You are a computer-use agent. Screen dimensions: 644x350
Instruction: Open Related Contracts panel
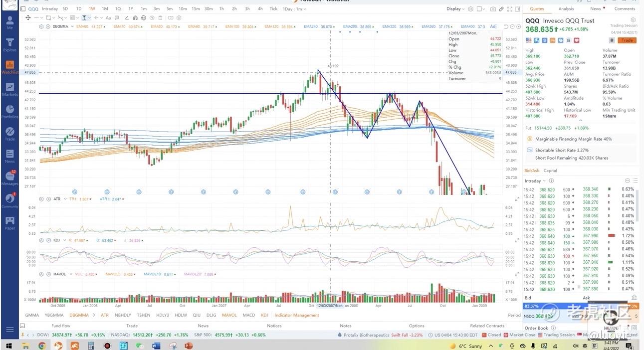(487, 326)
